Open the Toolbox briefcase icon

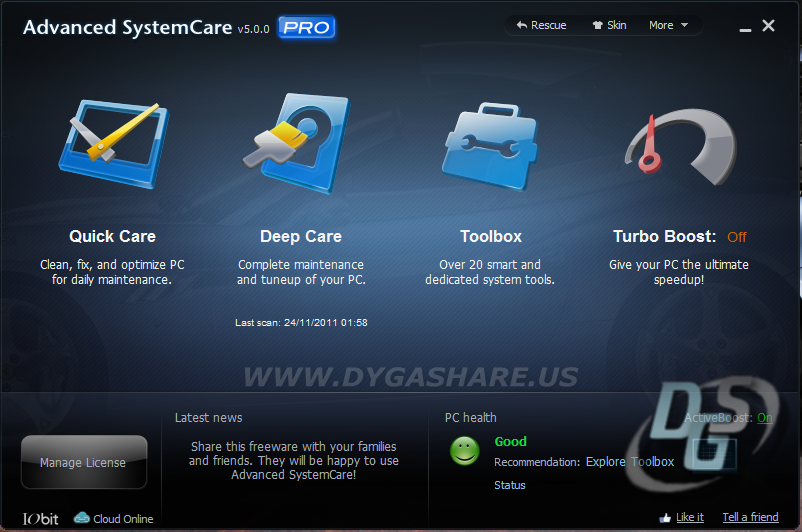[x=490, y=146]
